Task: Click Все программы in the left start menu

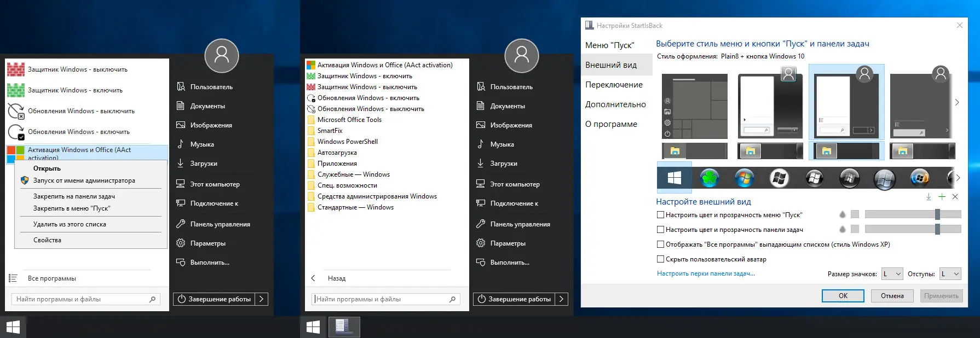Action: point(52,278)
